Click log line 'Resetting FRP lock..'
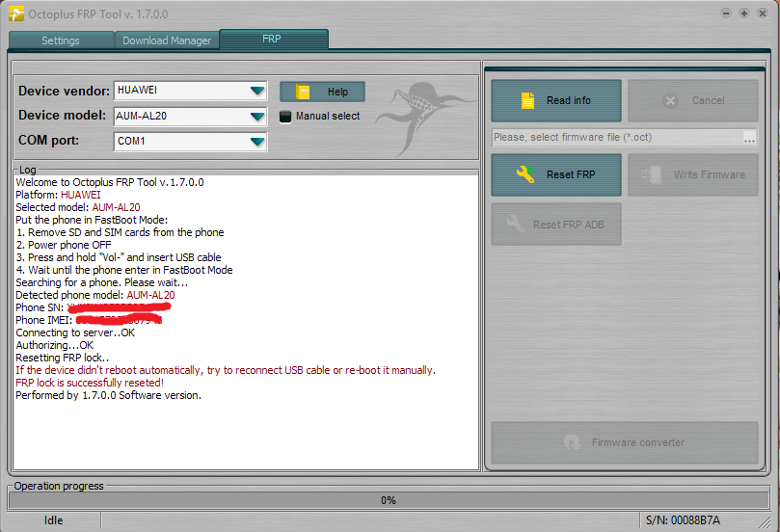 62,358
